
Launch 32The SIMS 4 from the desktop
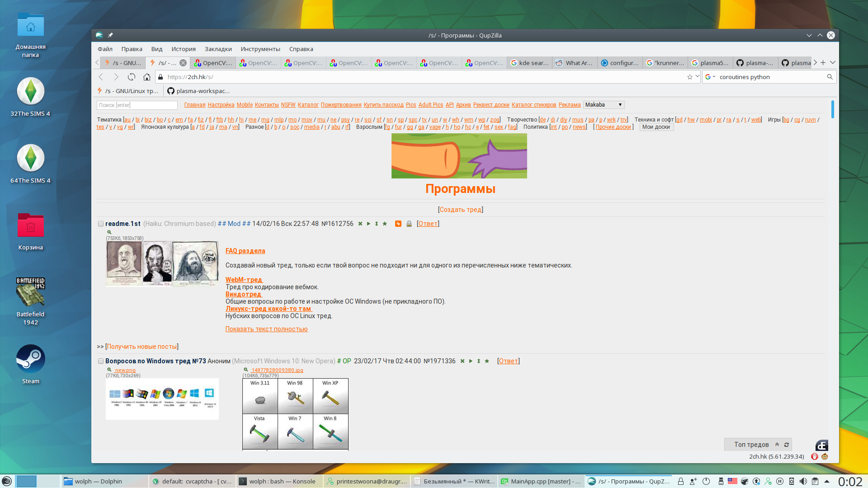click(x=31, y=97)
